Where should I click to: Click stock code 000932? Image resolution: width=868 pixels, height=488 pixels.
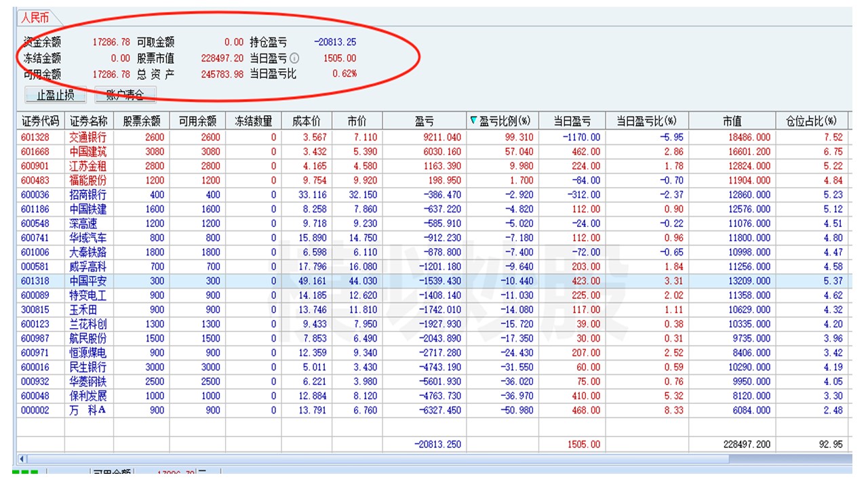(35, 382)
